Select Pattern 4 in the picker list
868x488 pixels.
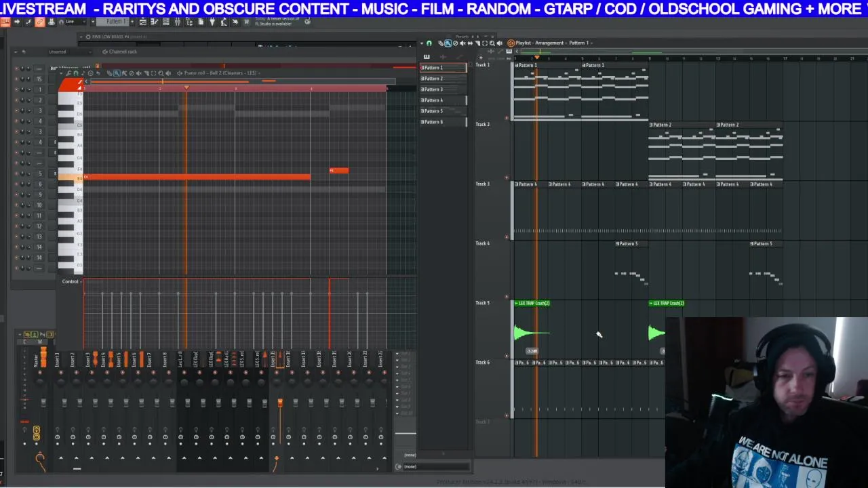[x=443, y=100]
